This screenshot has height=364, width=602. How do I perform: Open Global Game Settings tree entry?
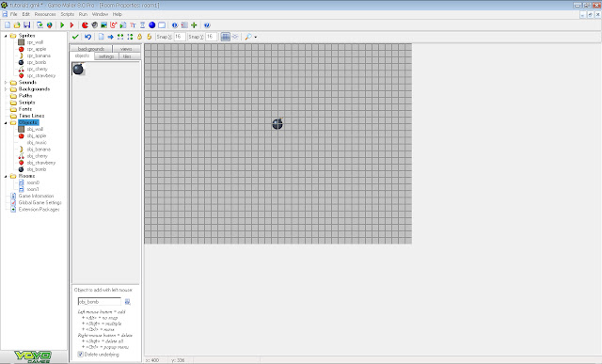click(x=40, y=203)
